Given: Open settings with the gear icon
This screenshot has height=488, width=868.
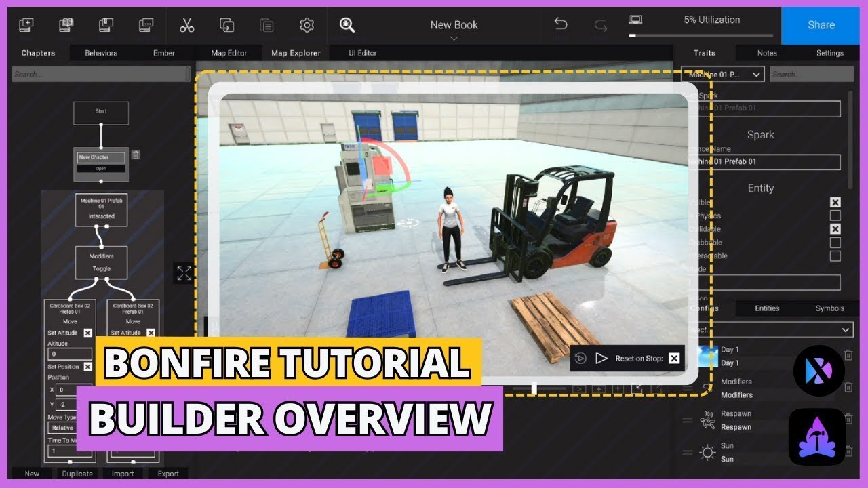Looking at the screenshot, I should pos(307,25).
